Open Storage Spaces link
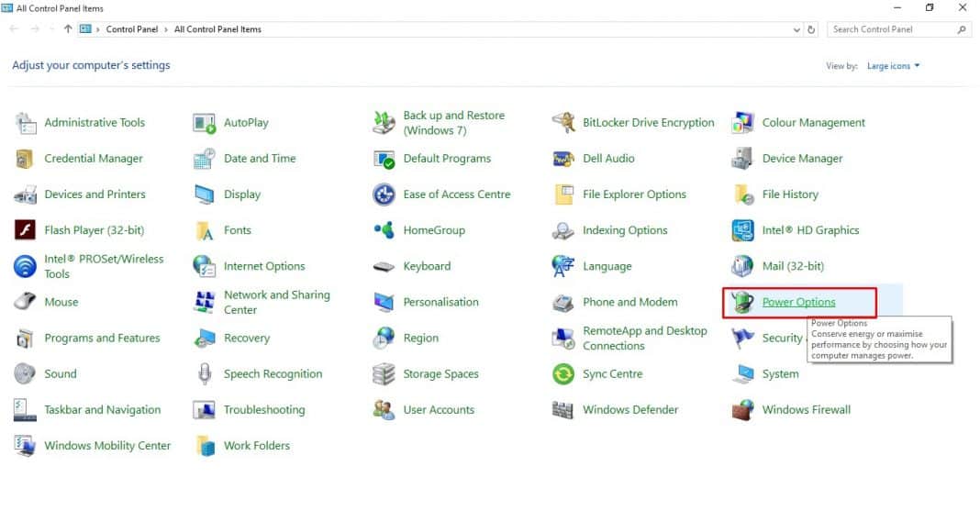 click(x=440, y=373)
